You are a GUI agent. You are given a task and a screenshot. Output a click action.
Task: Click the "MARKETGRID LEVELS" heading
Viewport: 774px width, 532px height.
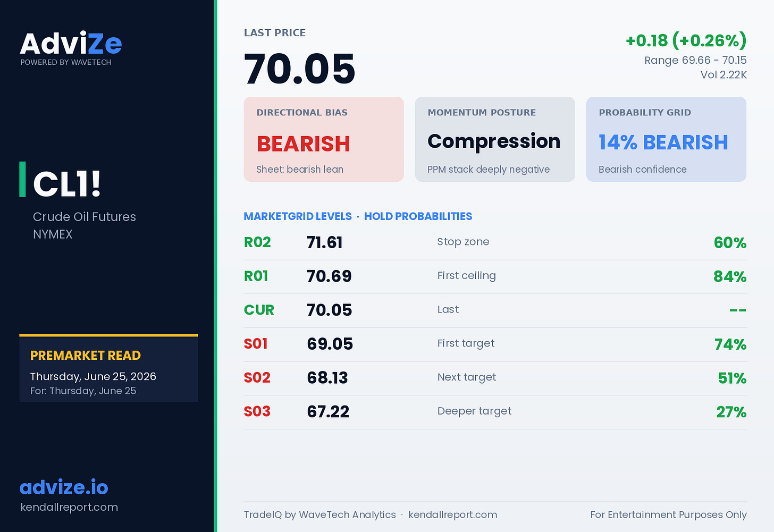[298, 216]
